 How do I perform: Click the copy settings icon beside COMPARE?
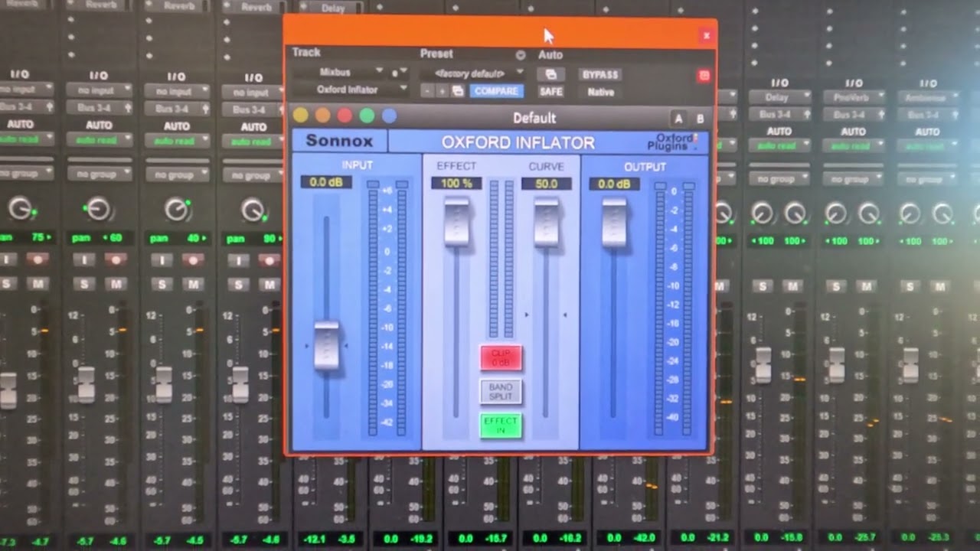tap(458, 91)
